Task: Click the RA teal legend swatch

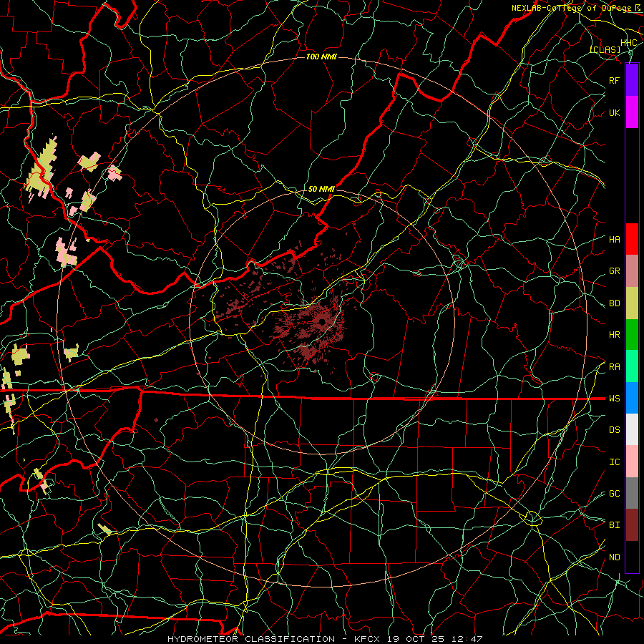Action: coord(632,366)
